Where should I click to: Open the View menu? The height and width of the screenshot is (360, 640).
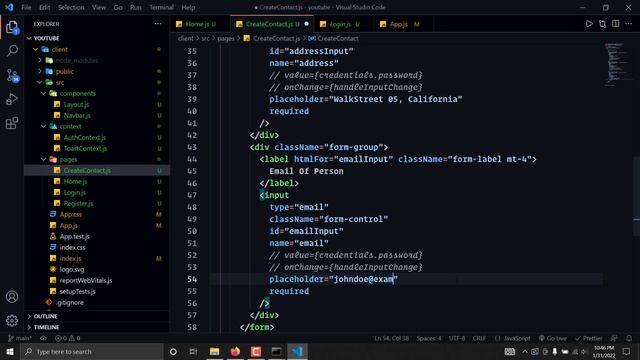tap(99, 7)
